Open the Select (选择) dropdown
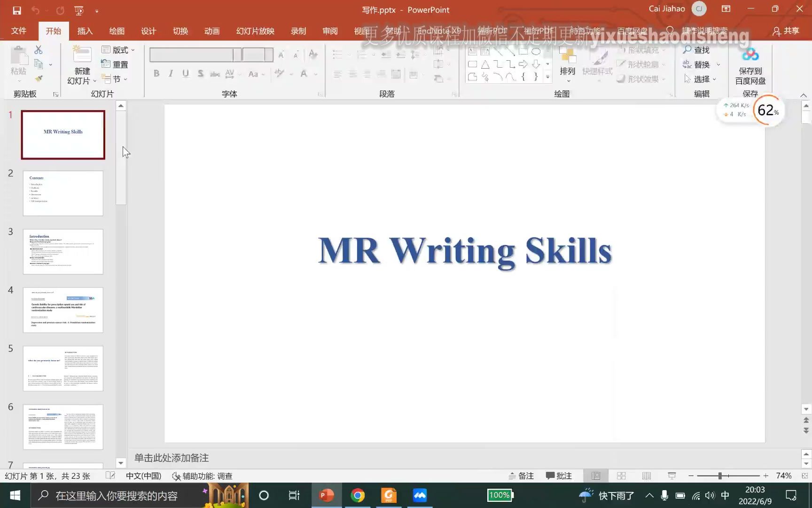This screenshot has height=508, width=812. pos(700,79)
